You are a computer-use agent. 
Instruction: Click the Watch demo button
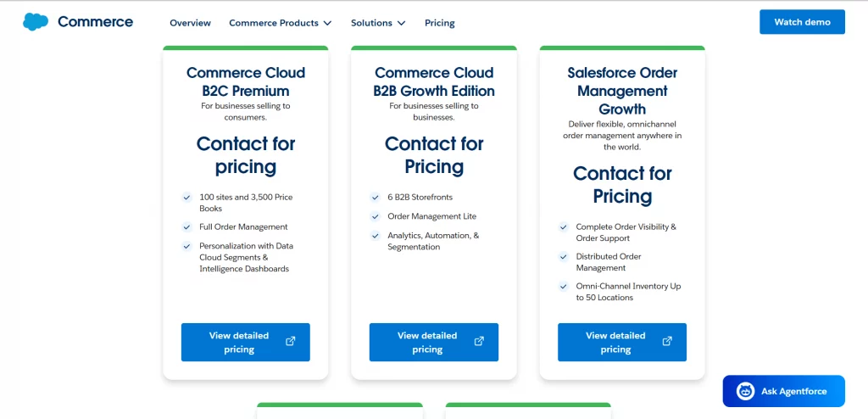[x=802, y=22]
